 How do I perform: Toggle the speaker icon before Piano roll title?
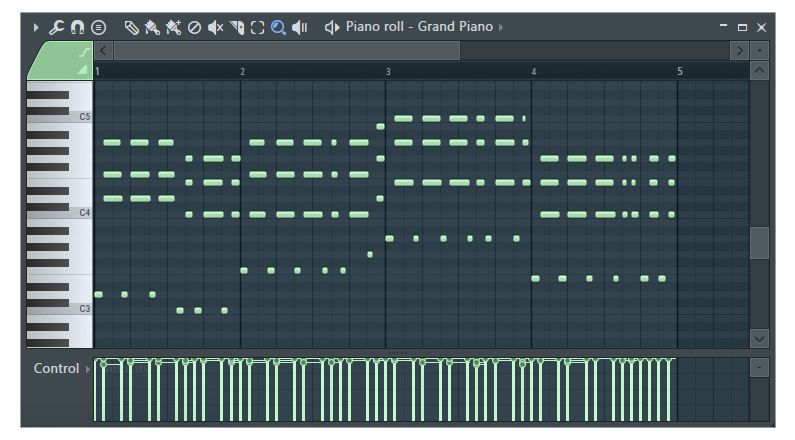click(332, 27)
